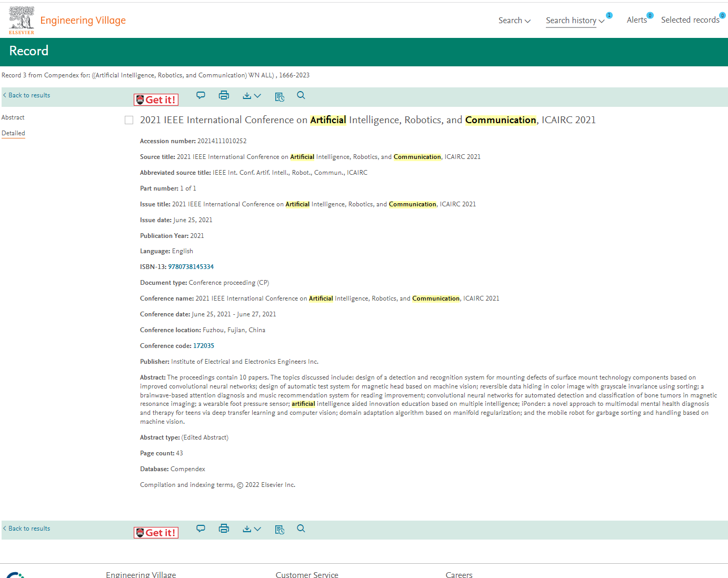This screenshot has width=728, height=578.
Task: Click the bottom Get it! button
Action: pos(156,533)
